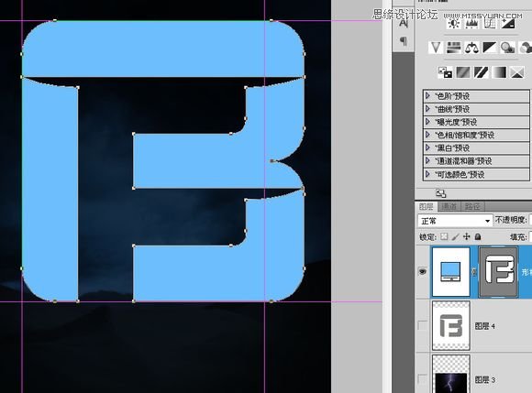Image resolution: width=532 pixels, height=393 pixels.
Task: Add an Exposure adjustment layer
Action: [508, 24]
